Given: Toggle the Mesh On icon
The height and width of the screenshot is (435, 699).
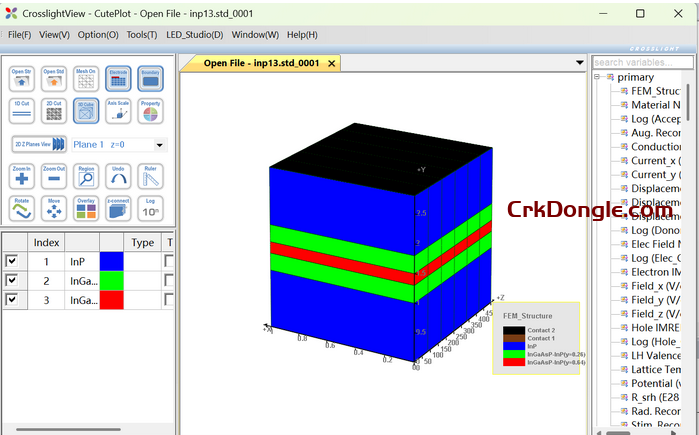Looking at the screenshot, I should pos(86,79).
